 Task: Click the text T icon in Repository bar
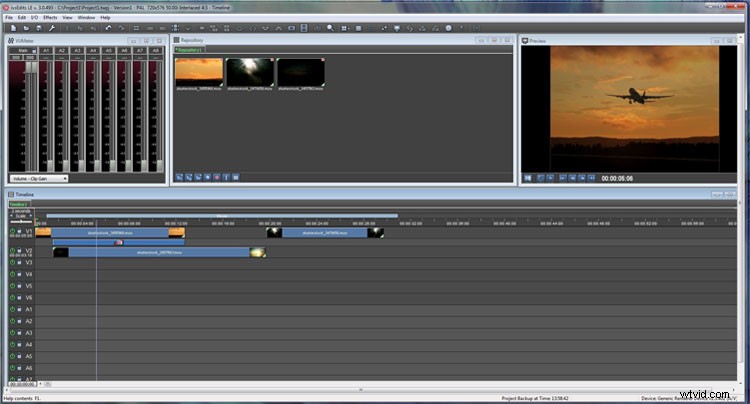pyautogui.click(x=226, y=177)
